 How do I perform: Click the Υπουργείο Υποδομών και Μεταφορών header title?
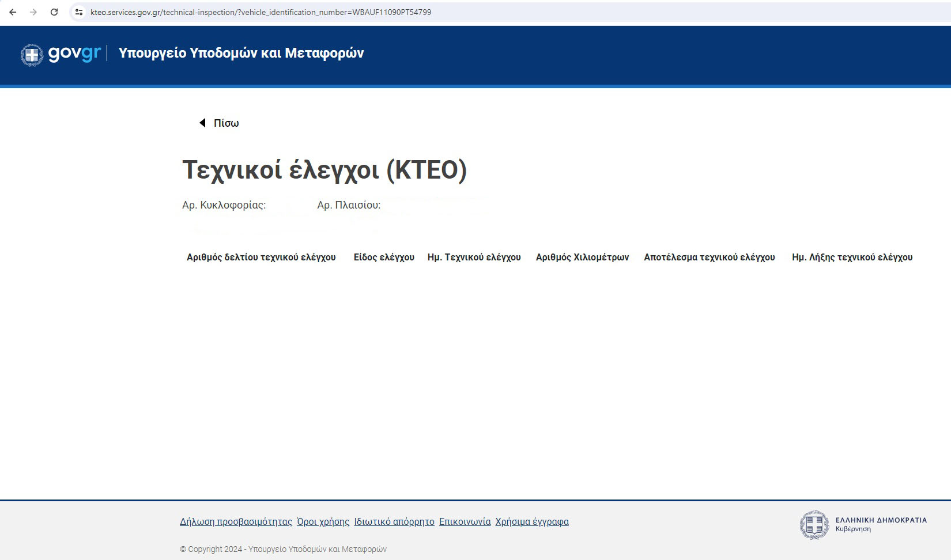click(x=241, y=53)
